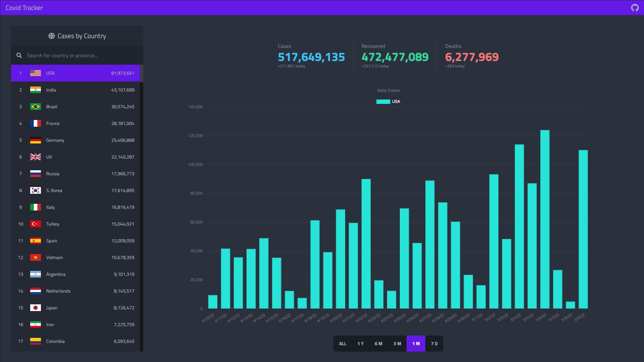Select Japan case count 8,126,472
Viewport: 644px width, 362px height.
tap(124, 308)
